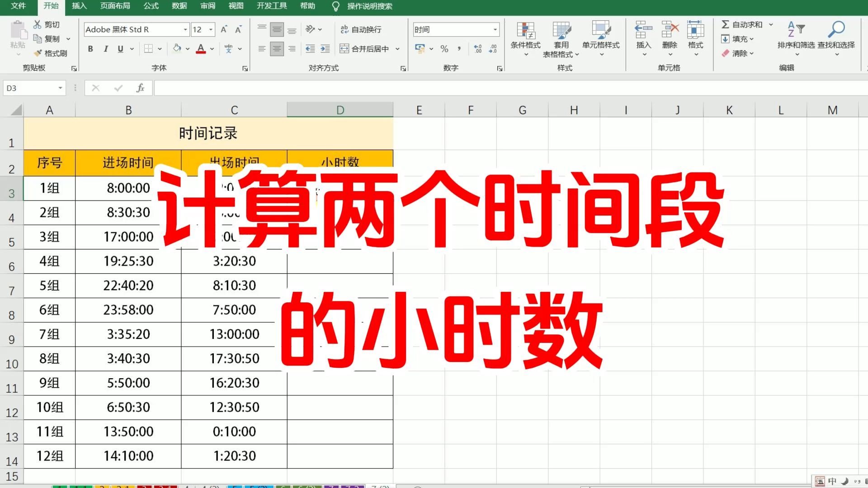This screenshot has height=488, width=868.
Task: Click the percent style icon
Action: pos(444,49)
